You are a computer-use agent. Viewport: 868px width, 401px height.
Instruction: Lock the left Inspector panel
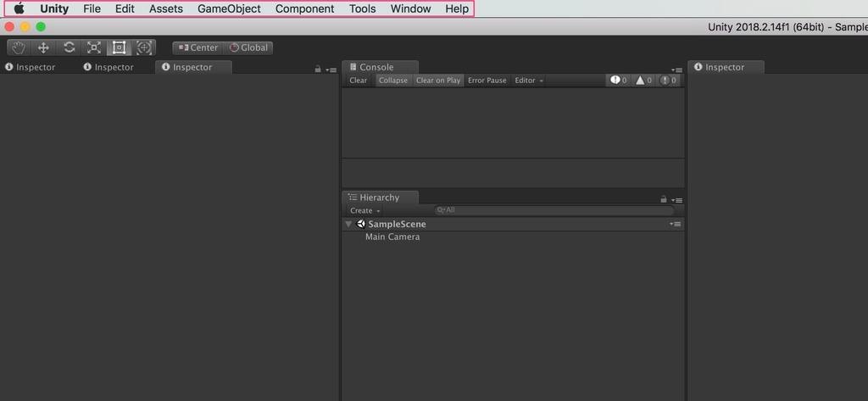[318, 70]
